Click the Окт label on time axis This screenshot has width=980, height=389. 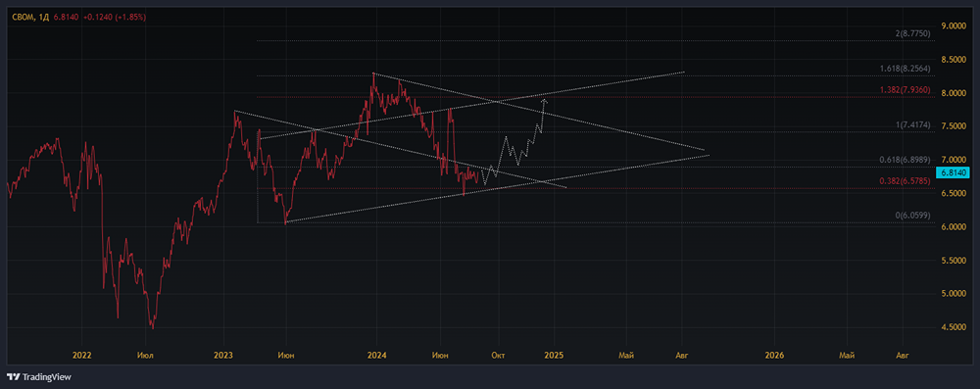click(x=498, y=356)
